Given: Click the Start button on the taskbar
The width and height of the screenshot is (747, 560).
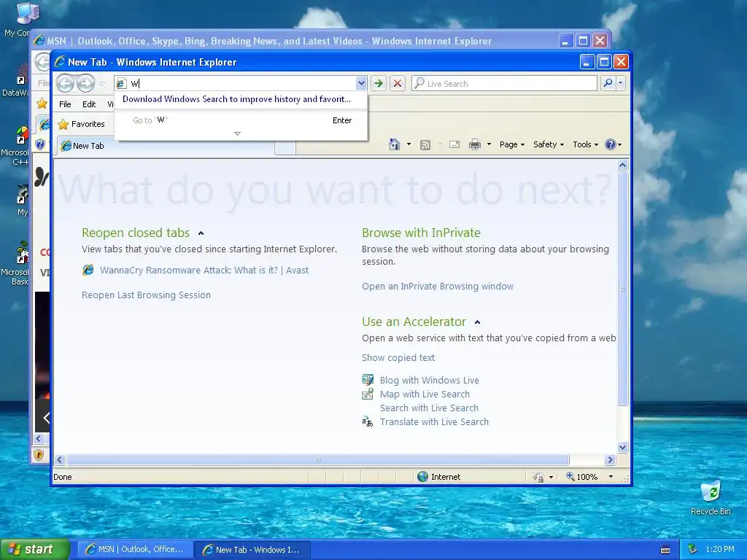Looking at the screenshot, I should pyautogui.click(x=35, y=549).
